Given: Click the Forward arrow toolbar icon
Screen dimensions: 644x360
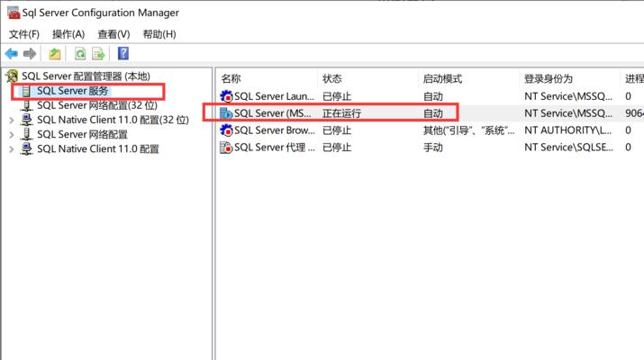Looking at the screenshot, I should pyautogui.click(x=30, y=54).
